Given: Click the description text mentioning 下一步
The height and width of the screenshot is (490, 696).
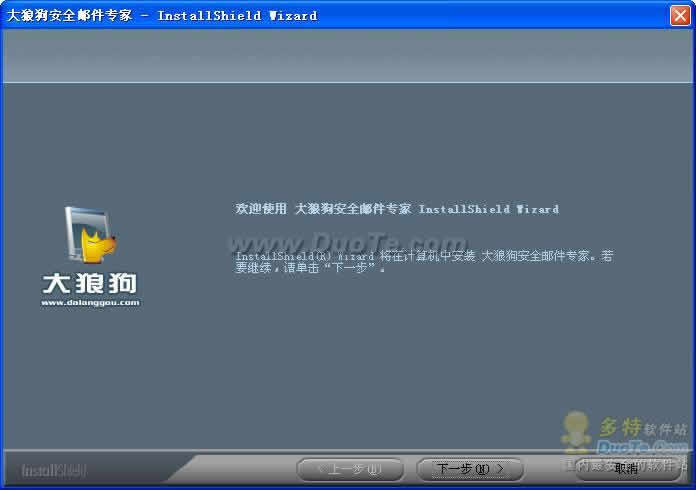Looking at the screenshot, I should click(x=424, y=261).
